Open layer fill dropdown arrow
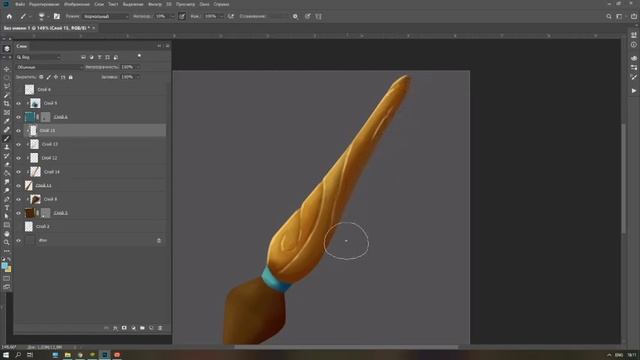 point(137,77)
